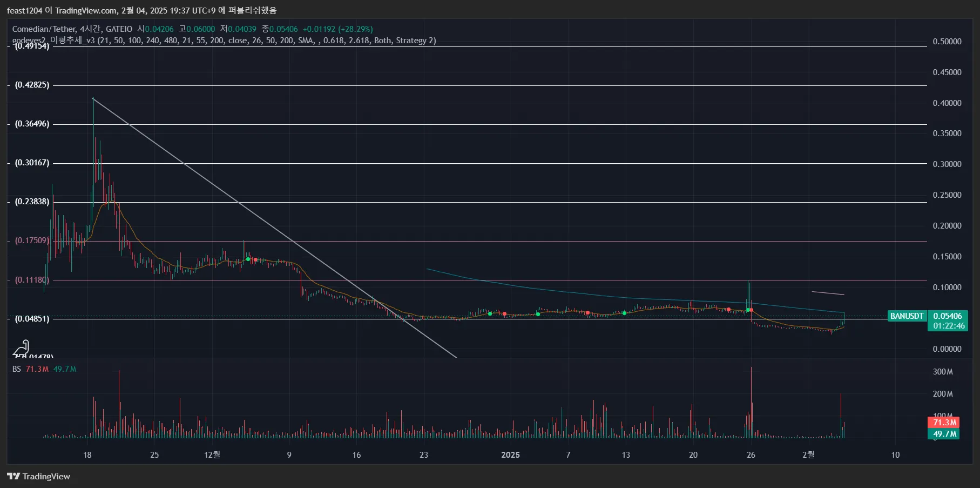Click the godeyes2 indicator legend line
980x488 pixels.
[x=224, y=41]
